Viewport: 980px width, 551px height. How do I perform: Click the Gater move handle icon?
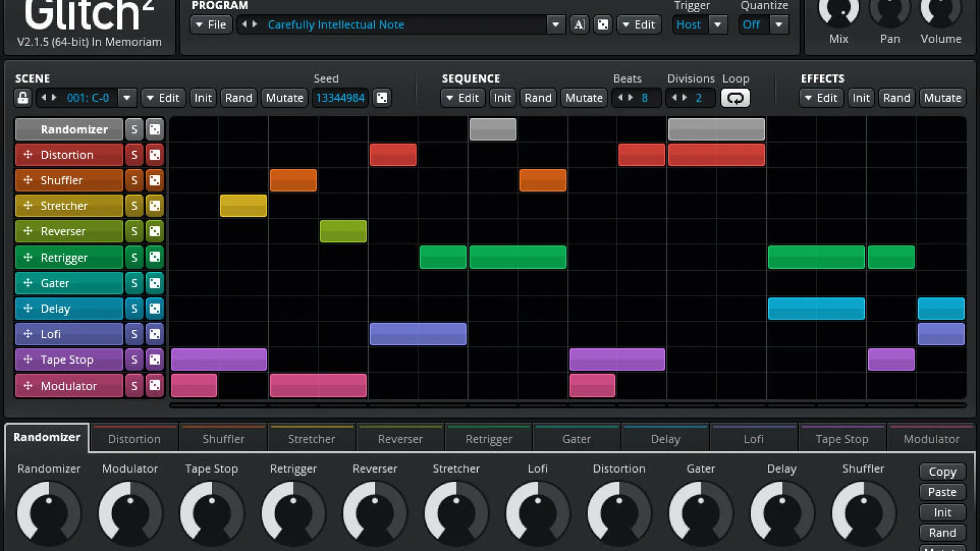coord(28,283)
